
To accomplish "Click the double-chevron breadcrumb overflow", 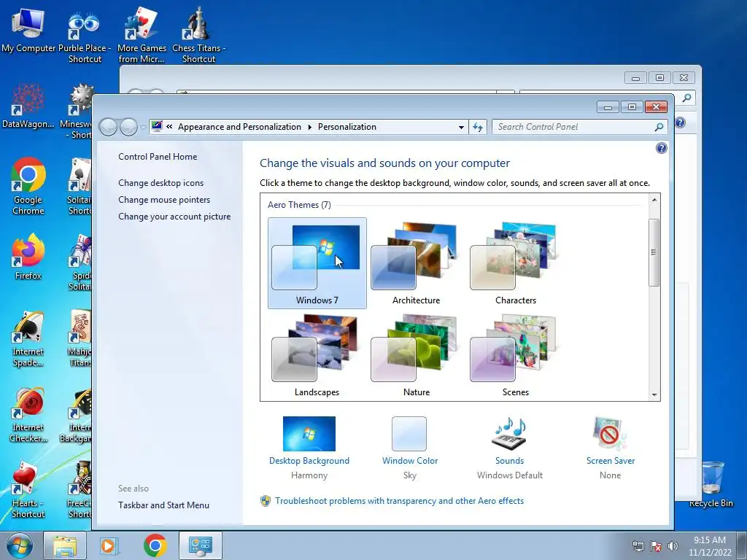I will click(169, 127).
